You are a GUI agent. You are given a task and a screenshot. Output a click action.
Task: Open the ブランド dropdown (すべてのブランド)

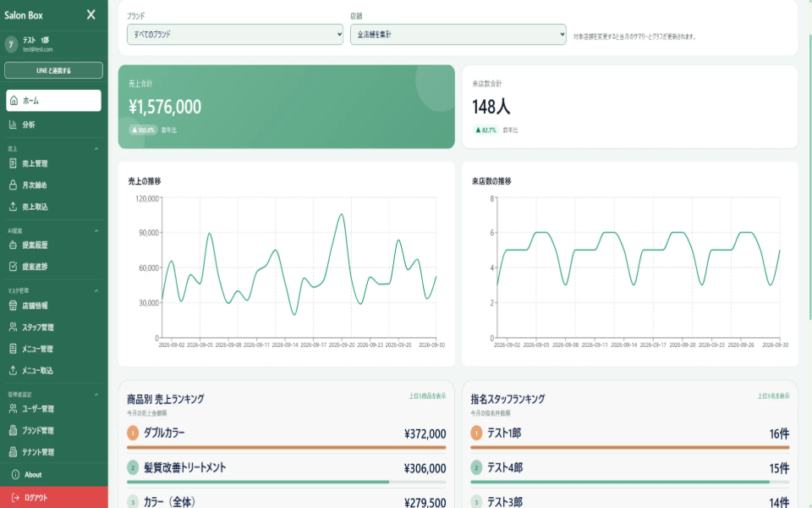pos(235,34)
